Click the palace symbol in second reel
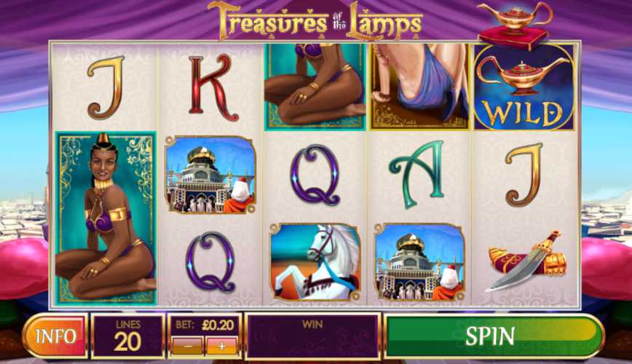The width and height of the screenshot is (632, 364). (x=210, y=175)
